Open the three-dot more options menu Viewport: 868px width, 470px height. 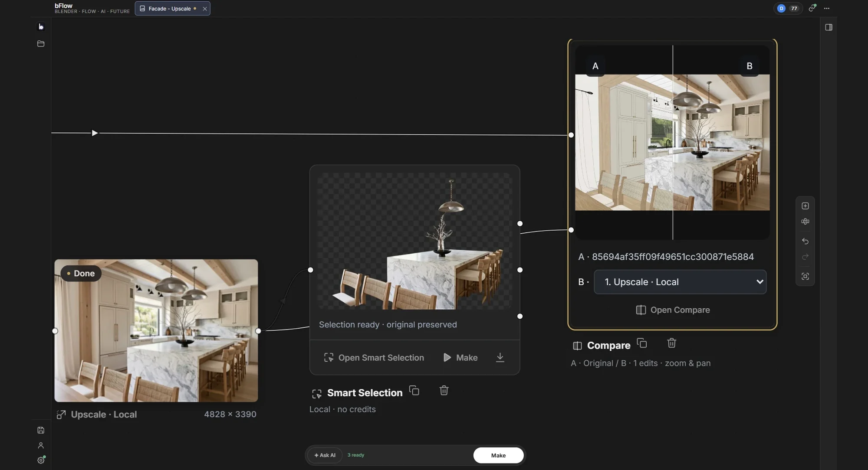(827, 8)
